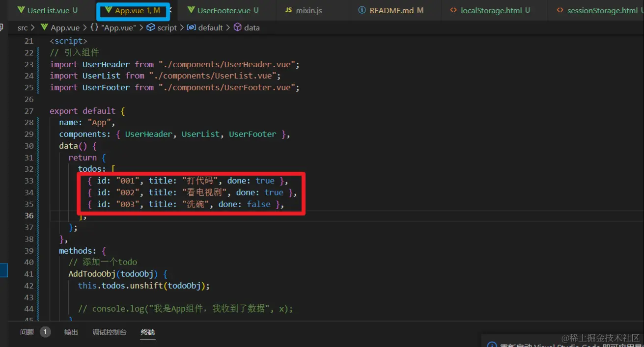Click the opening <script> tag text
This screenshot has height=347, width=644.
[x=68, y=41]
